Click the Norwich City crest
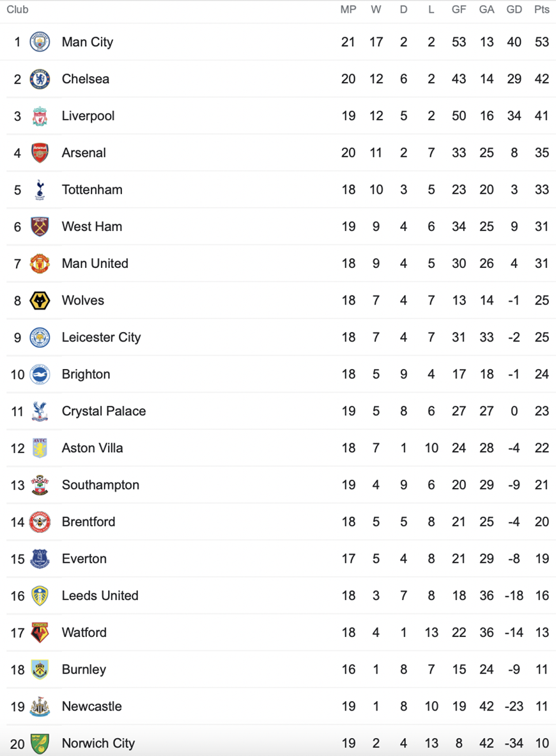The image size is (556, 756). click(40, 744)
